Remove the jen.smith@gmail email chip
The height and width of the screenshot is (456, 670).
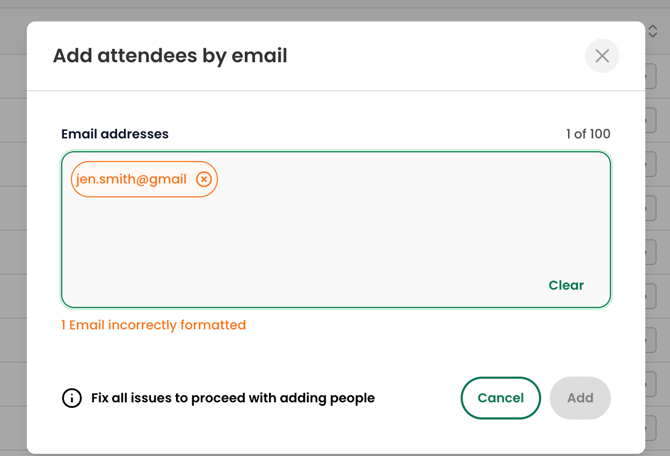(x=204, y=179)
